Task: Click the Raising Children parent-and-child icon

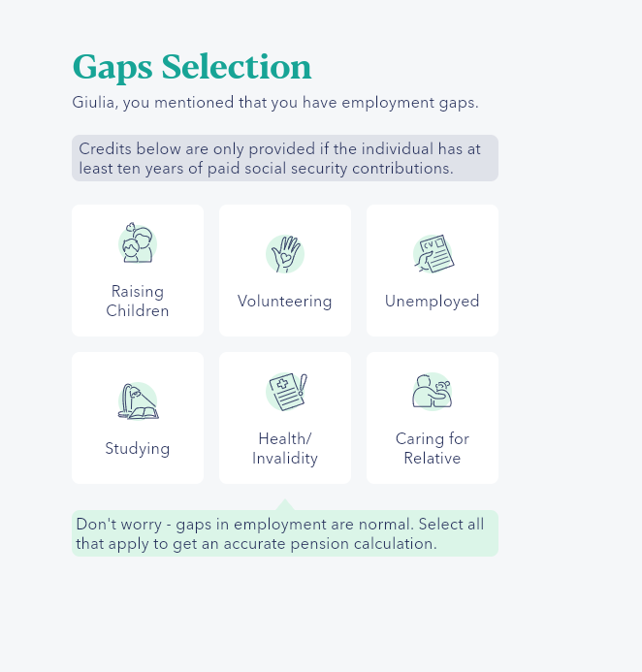Action: 138,243
